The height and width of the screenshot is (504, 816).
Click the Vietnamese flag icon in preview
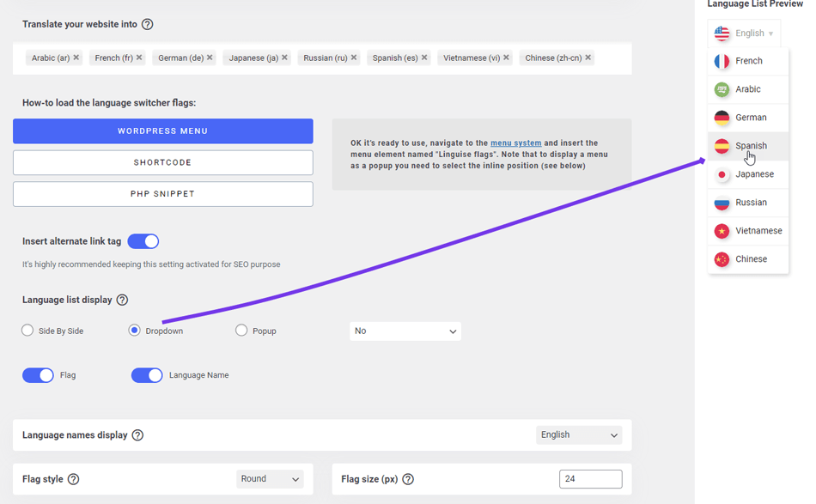(722, 231)
